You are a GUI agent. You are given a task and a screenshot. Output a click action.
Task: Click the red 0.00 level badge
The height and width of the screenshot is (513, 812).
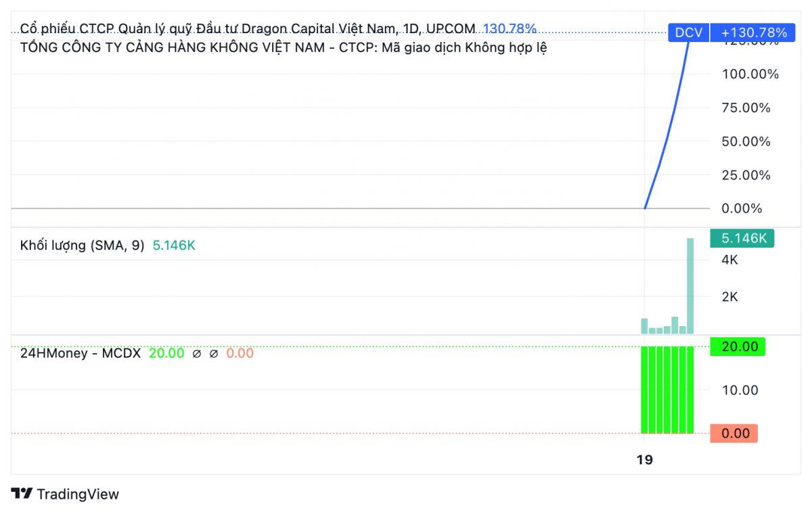[x=734, y=433]
